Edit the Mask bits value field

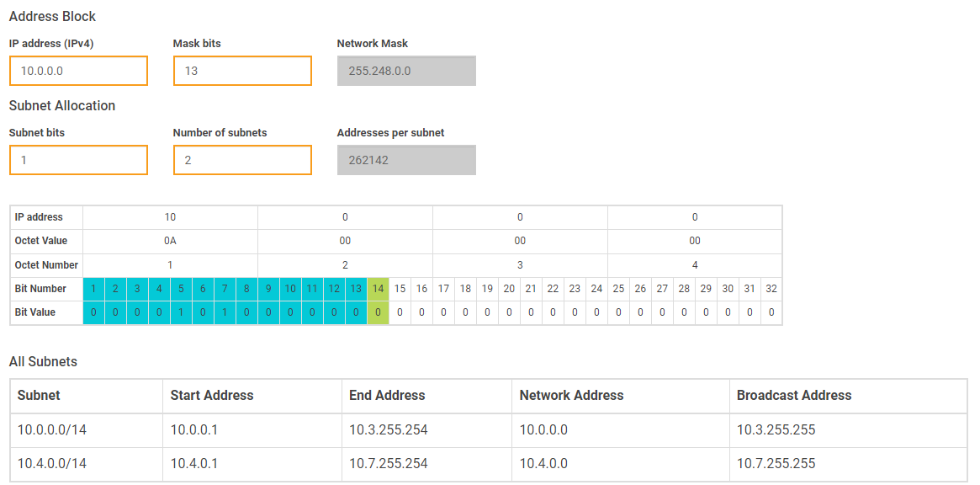[x=242, y=71]
